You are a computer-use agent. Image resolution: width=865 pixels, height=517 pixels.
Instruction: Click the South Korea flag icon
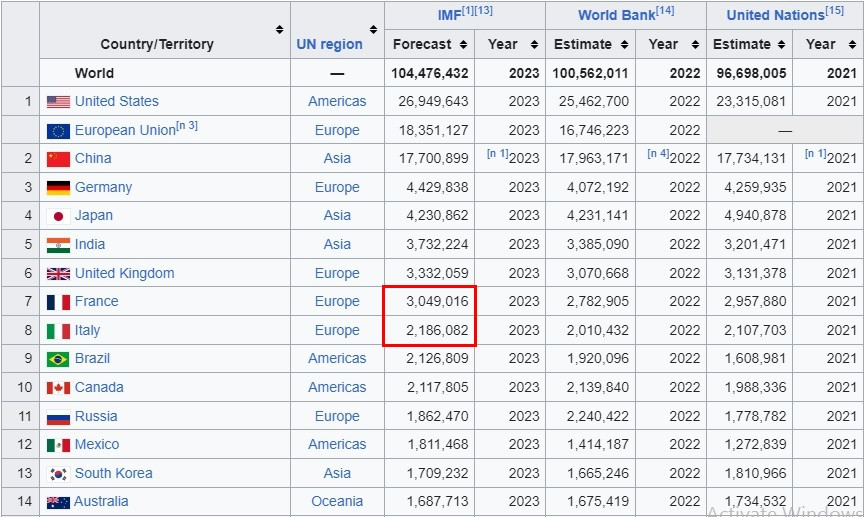(58, 474)
